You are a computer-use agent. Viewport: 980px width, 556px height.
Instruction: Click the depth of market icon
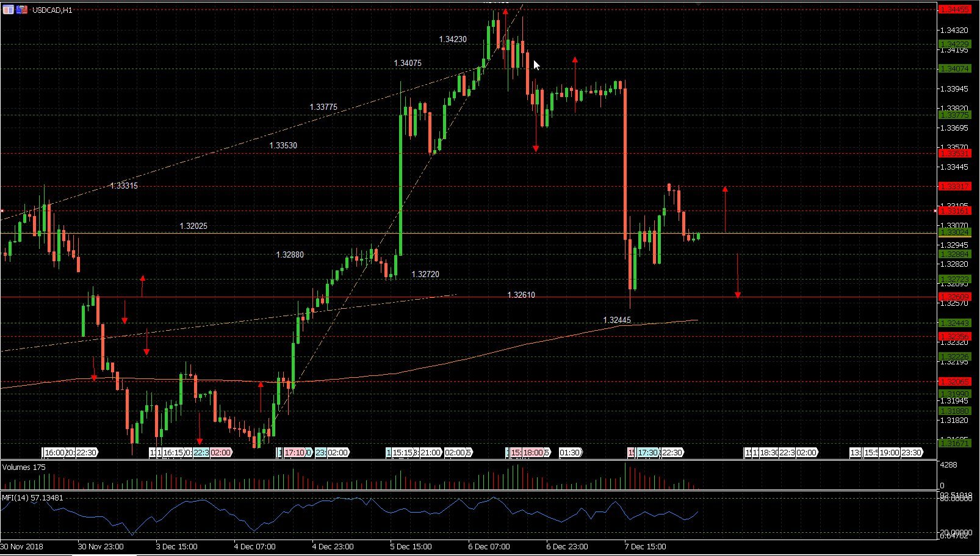pyautogui.click(x=22, y=10)
